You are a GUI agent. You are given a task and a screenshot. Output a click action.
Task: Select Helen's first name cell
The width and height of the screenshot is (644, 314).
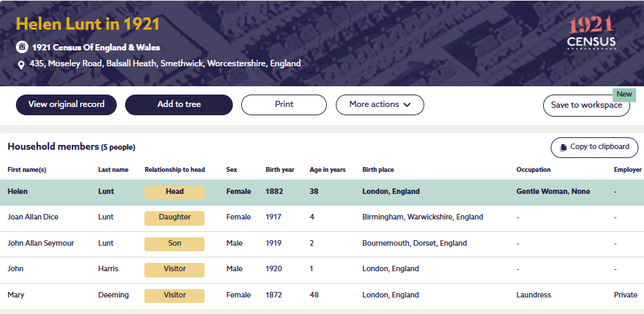click(18, 191)
